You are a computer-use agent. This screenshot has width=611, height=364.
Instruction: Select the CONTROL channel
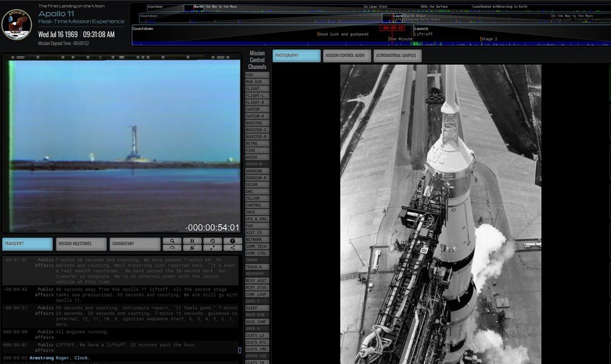point(257,205)
